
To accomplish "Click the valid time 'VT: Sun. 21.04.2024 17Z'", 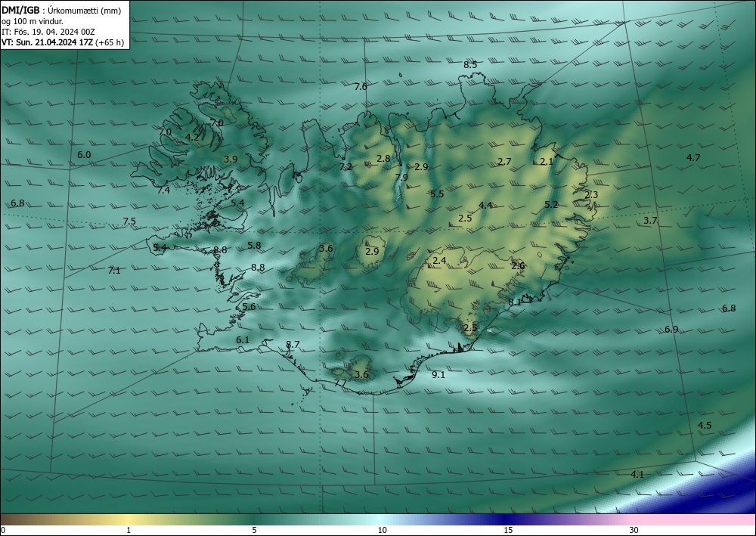I will pyautogui.click(x=48, y=42).
